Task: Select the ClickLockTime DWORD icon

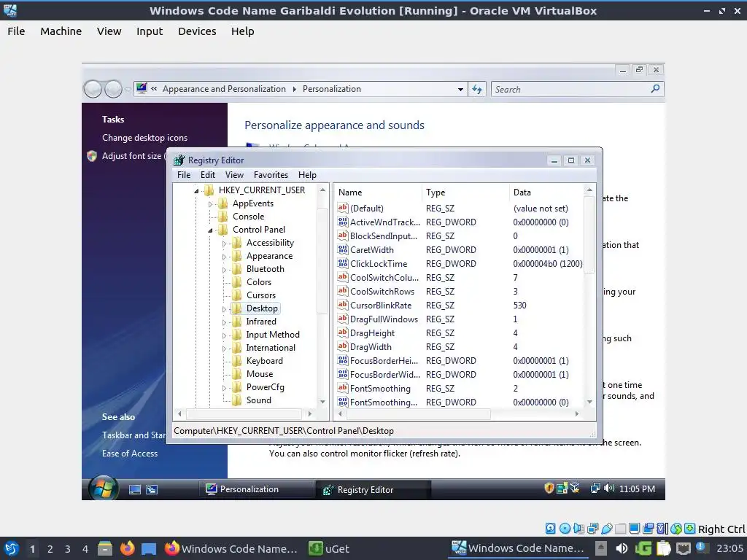Action: point(343,263)
